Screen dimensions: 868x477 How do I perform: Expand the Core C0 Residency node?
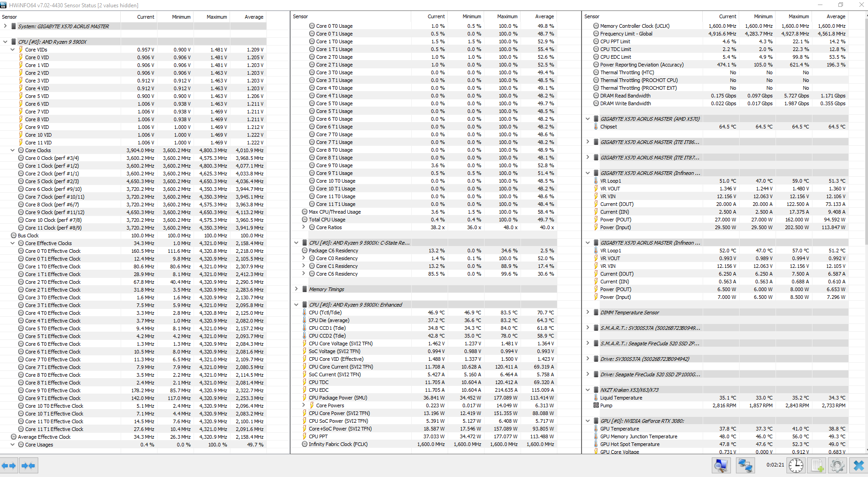[x=303, y=258]
